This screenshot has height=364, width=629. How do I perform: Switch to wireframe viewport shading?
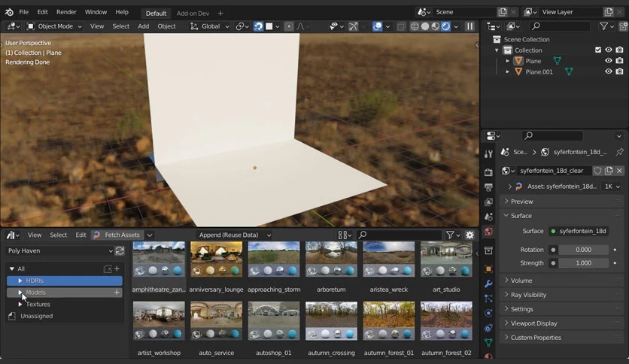point(415,26)
